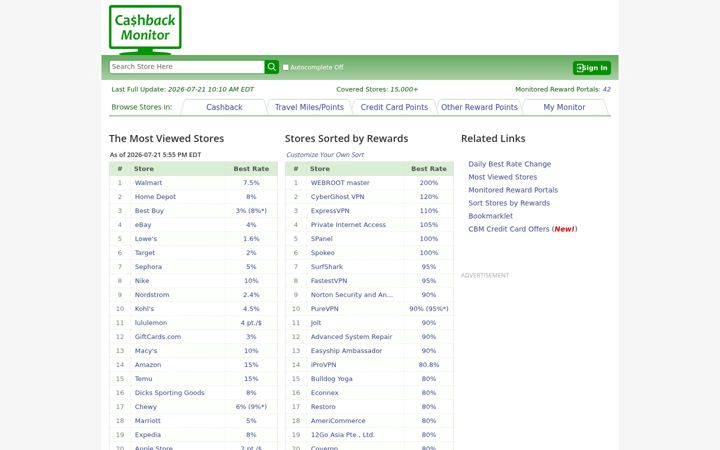Open the Advanced System Repair link
The image size is (720, 450).
click(351, 337)
